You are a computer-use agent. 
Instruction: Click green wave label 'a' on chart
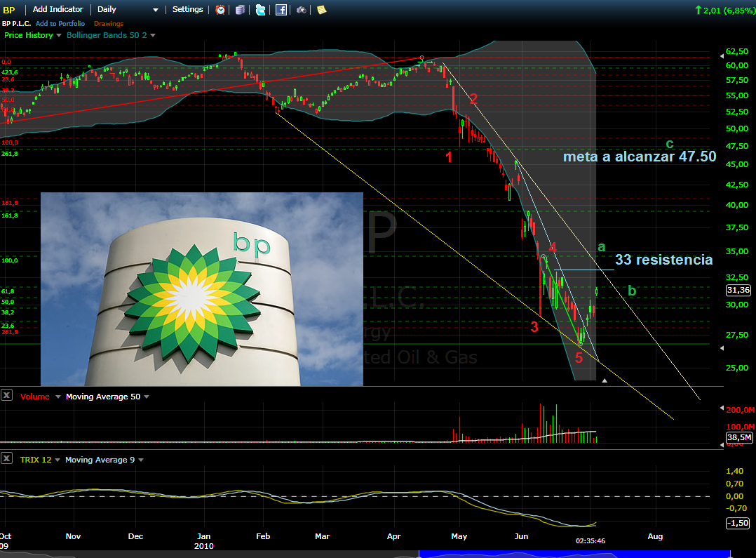click(602, 247)
